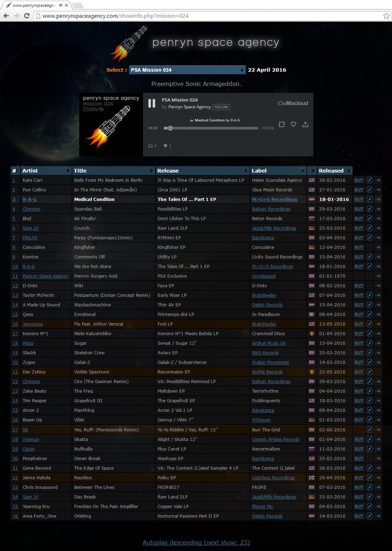392x551 pixels.
Task: Sort table by Title column
Action: point(113,170)
